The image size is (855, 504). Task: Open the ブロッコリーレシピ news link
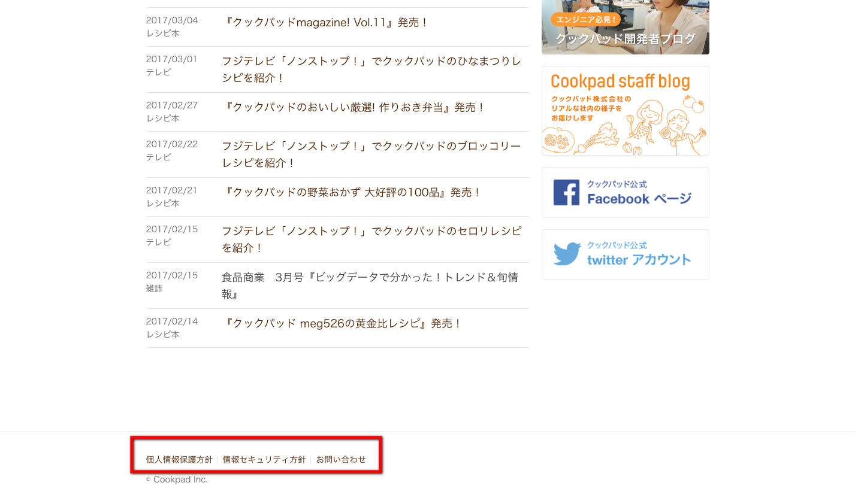click(371, 154)
